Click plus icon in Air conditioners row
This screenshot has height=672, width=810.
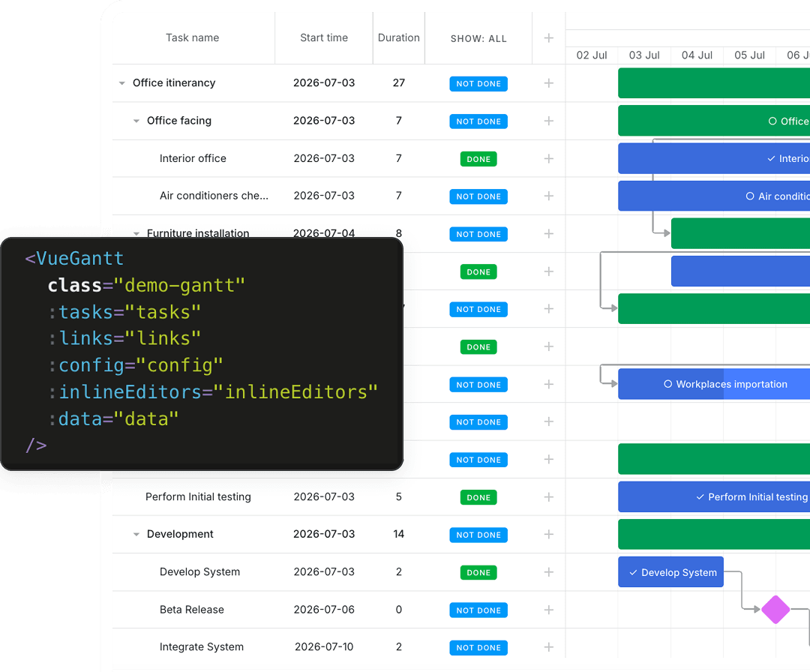click(548, 196)
